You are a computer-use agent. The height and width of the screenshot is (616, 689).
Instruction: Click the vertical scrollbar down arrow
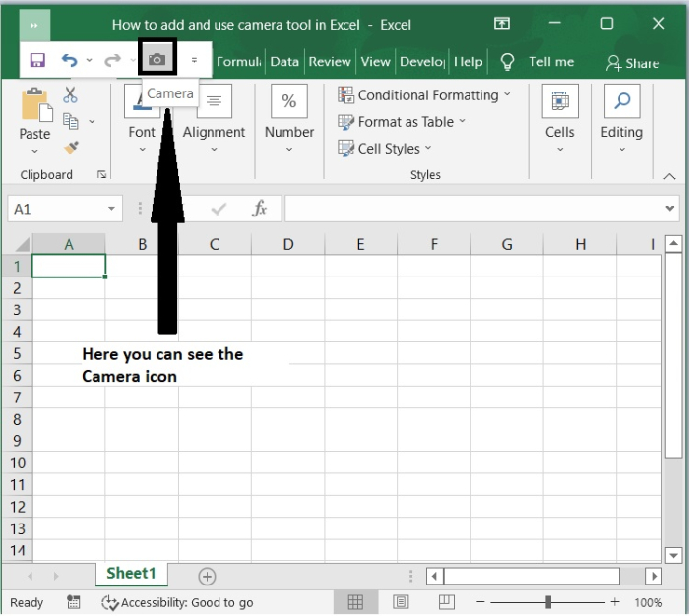point(673,555)
